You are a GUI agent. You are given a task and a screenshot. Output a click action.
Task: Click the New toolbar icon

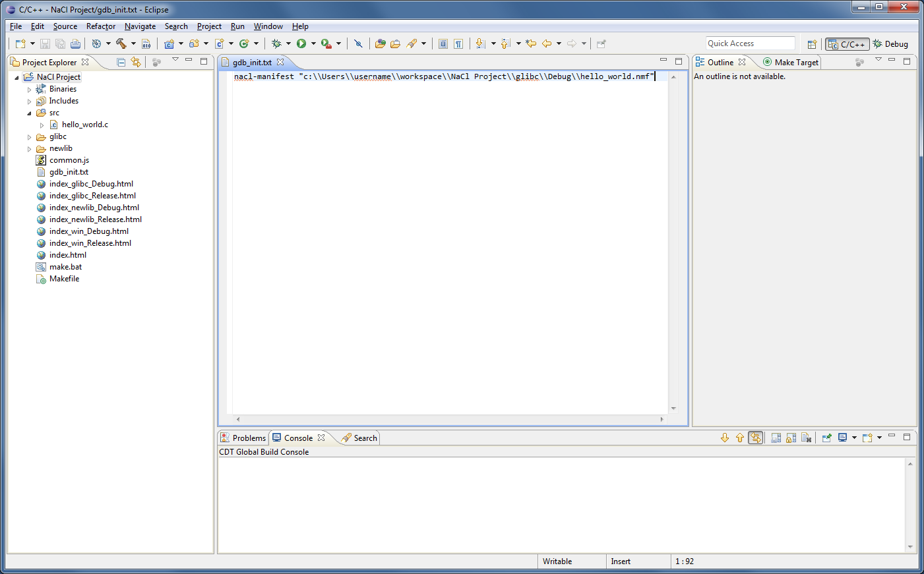[20, 44]
